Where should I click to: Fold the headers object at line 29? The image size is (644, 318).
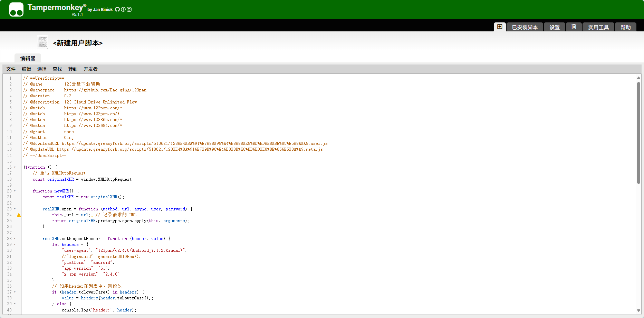click(x=15, y=245)
